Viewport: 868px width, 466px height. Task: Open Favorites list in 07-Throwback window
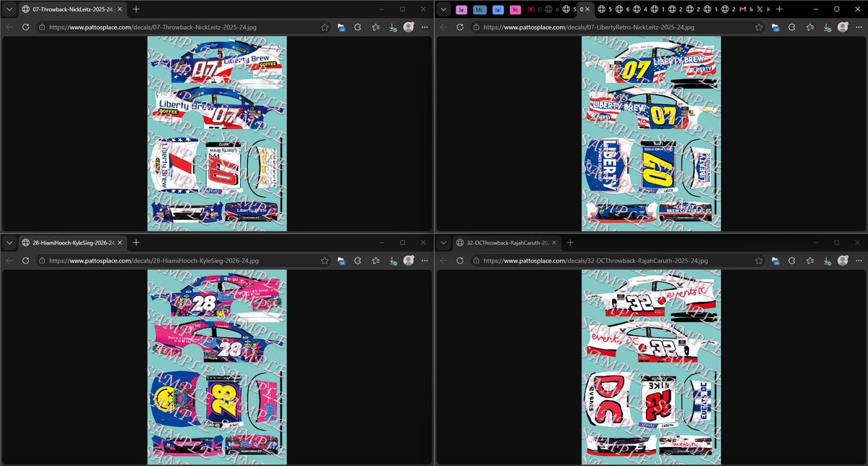tap(376, 27)
